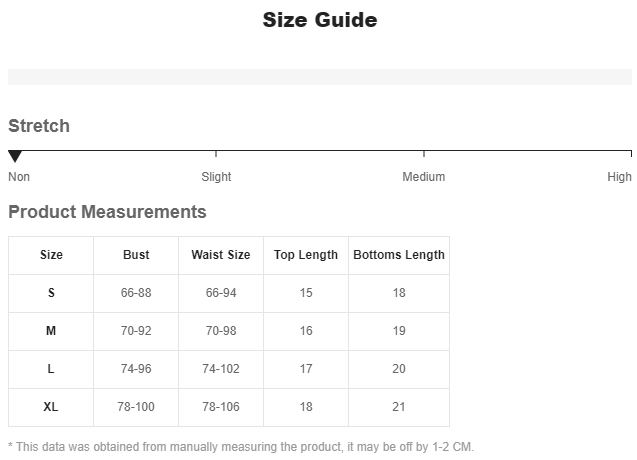Click the stretch indicator triangle marker
The width and height of the screenshot is (637, 460).
click(x=15, y=157)
